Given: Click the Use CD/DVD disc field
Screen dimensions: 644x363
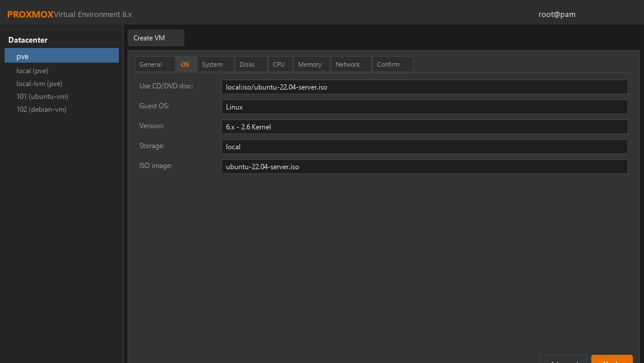Looking at the screenshot, I should tap(424, 87).
